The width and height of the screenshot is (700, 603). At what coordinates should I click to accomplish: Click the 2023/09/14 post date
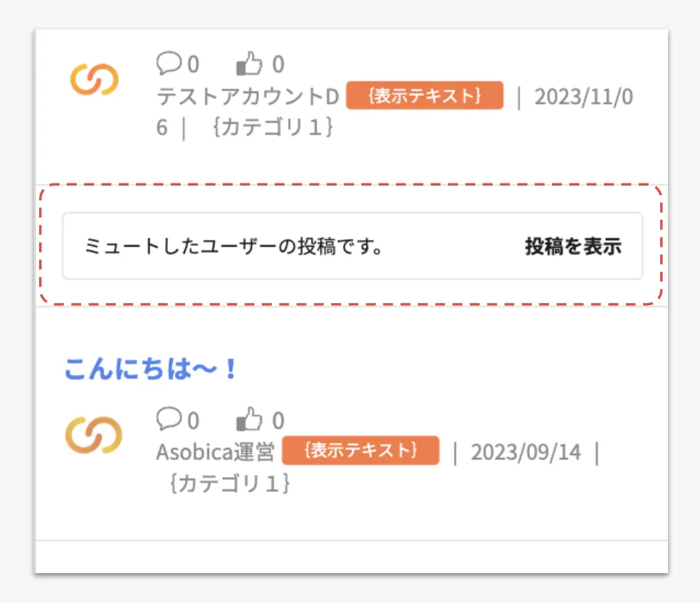526,452
